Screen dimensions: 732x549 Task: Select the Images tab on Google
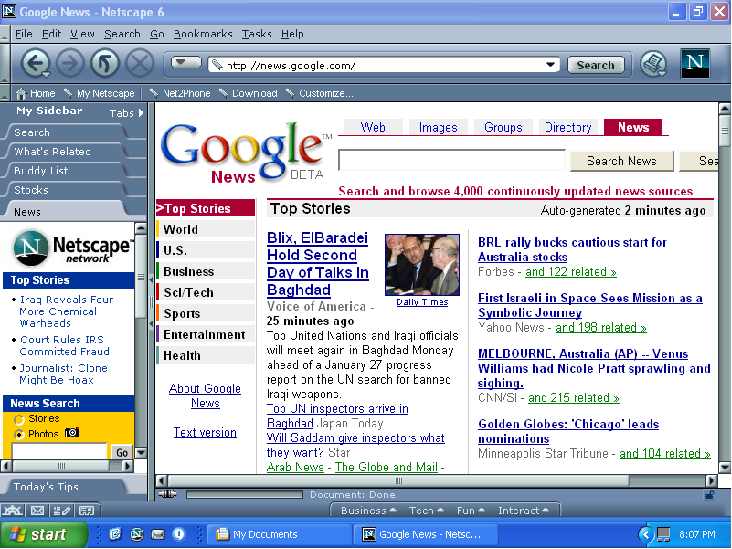438,127
